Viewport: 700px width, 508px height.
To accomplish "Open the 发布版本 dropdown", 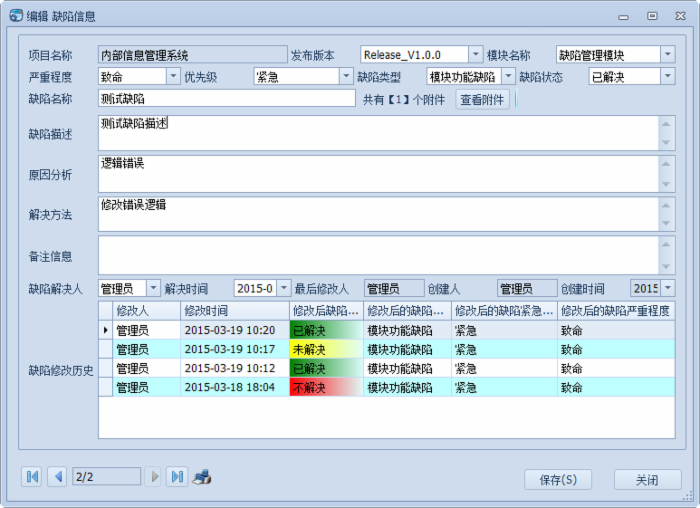I will pos(476,55).
